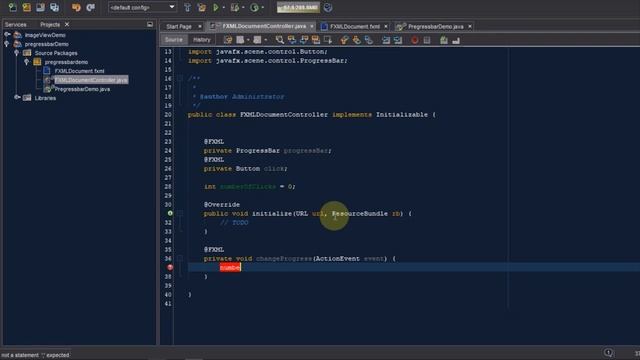Collapse the Javadoc comment fold at line 16
The width and height of the screenshot is (640, 360).
point(180,78)
